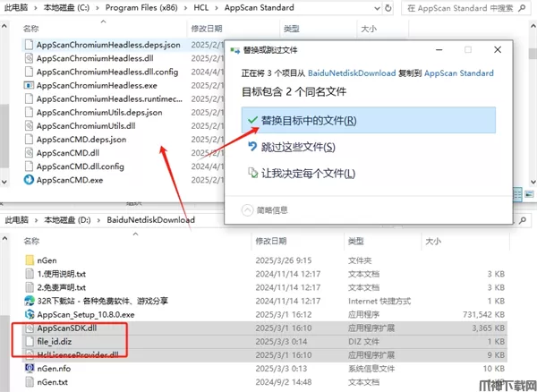
Task: Click the nGen.nfo system info icon
Action: [x=30, y=369]
